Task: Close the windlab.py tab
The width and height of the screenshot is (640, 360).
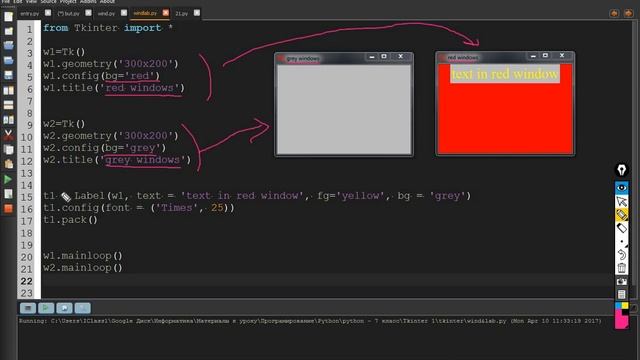Action: click(x=165, y=13)
